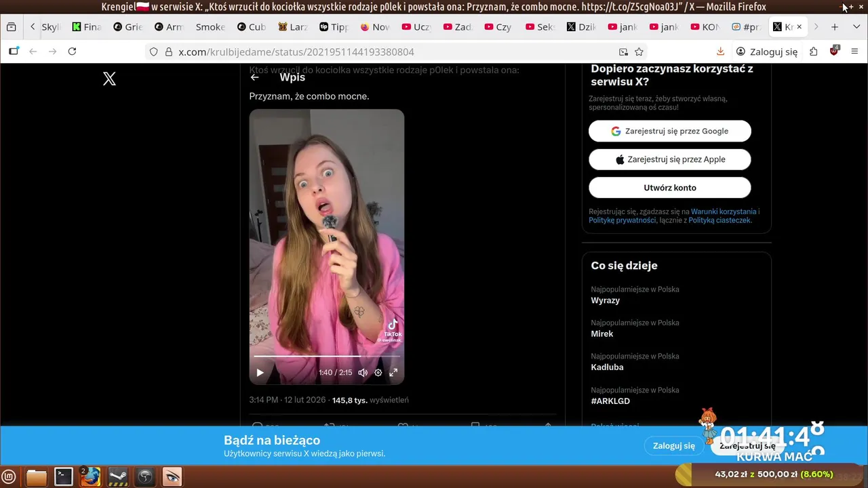
Task: Open Steam from the taskbar
Action: 118,476
